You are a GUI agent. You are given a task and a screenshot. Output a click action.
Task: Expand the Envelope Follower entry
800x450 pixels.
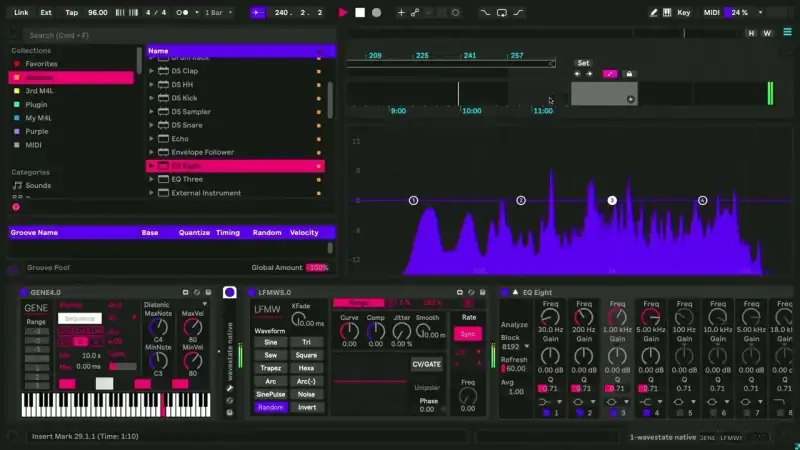[152, 152]
